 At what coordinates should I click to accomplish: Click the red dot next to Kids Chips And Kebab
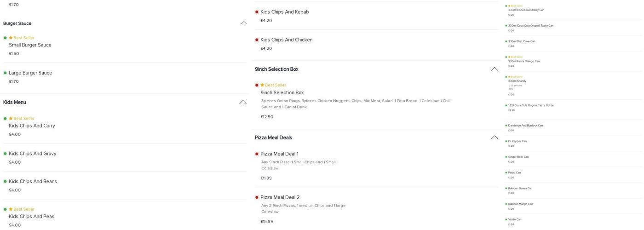(x=257, y=12)
